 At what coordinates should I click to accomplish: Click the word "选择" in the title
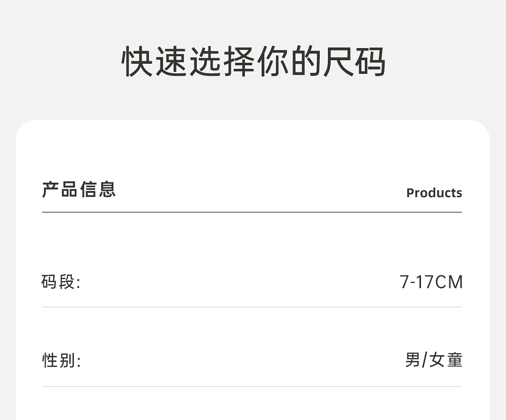pyautogui.click(x=221, y=62)
